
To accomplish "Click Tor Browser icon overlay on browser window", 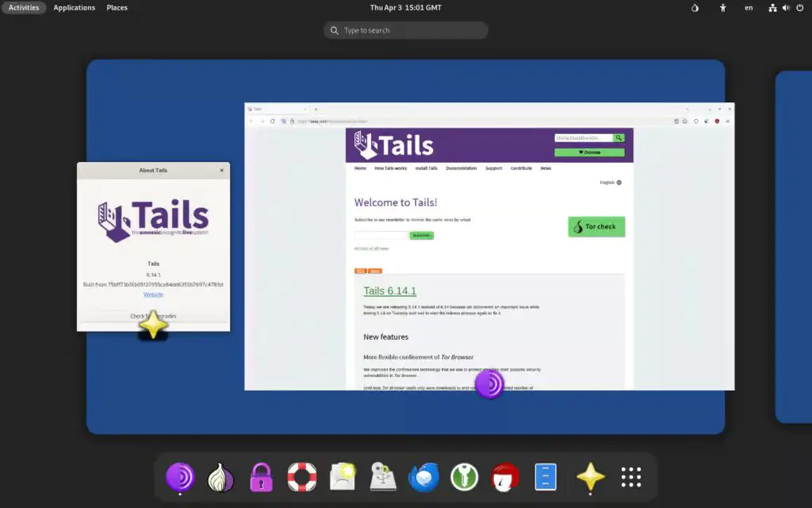I will click(489, 384).
